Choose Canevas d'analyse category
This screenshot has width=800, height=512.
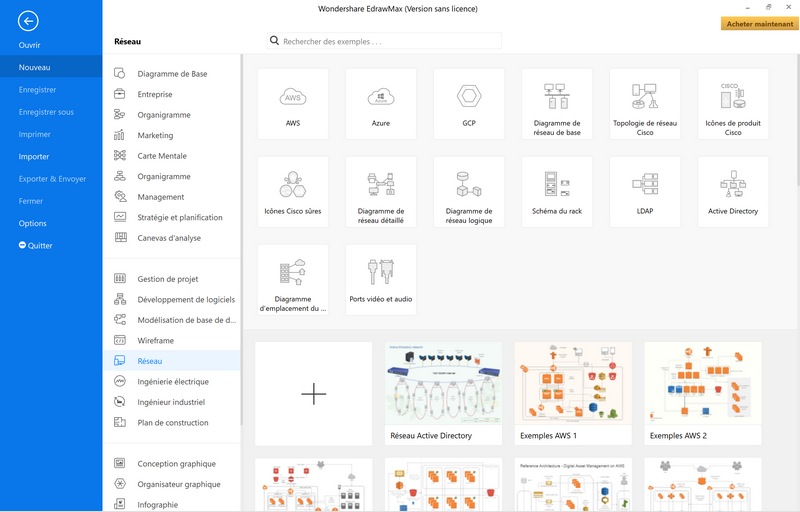(172, 238)
